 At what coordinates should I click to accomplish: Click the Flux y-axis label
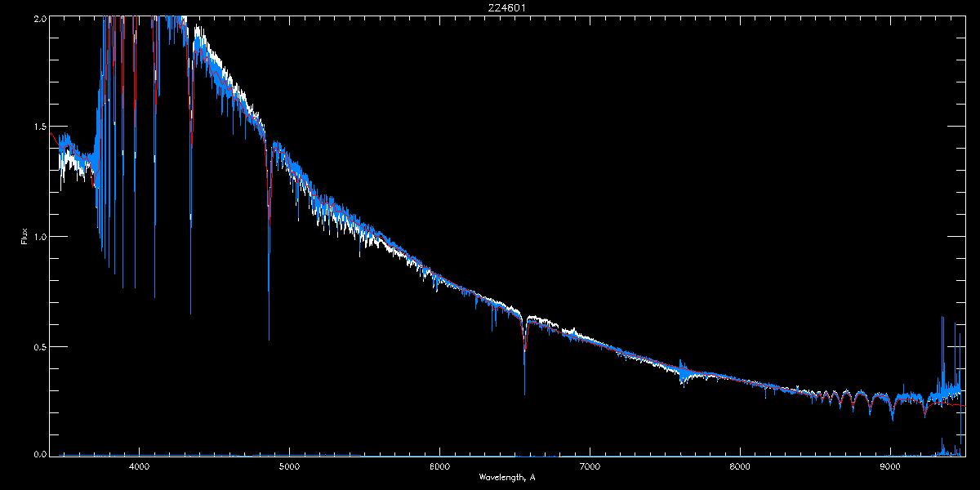pos(24,236)
